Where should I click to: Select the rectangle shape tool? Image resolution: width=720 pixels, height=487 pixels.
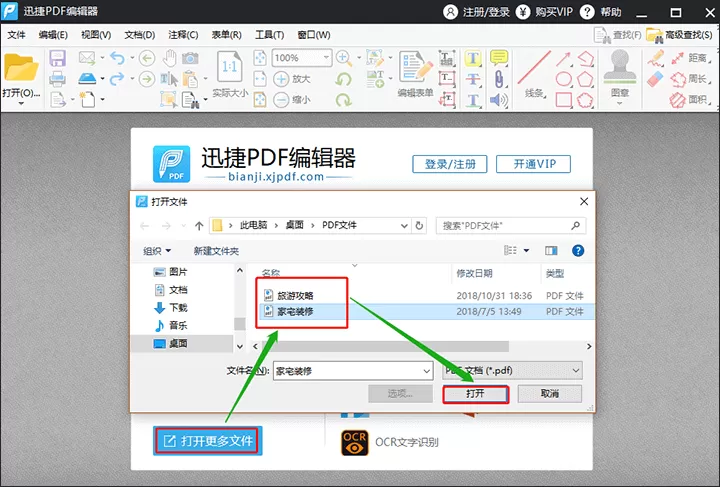pyautogui.click(x=563, y=100)
